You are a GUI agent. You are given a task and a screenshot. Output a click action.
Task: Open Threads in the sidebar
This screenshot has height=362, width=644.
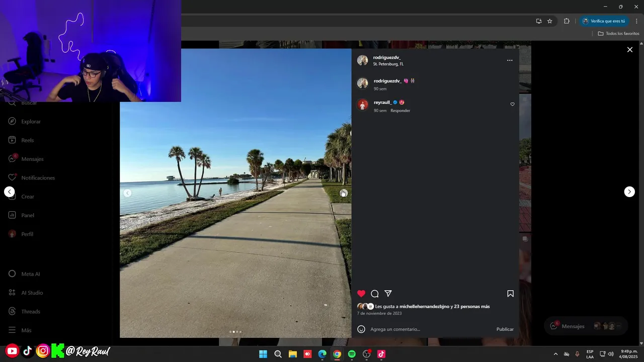pos(25,312)
